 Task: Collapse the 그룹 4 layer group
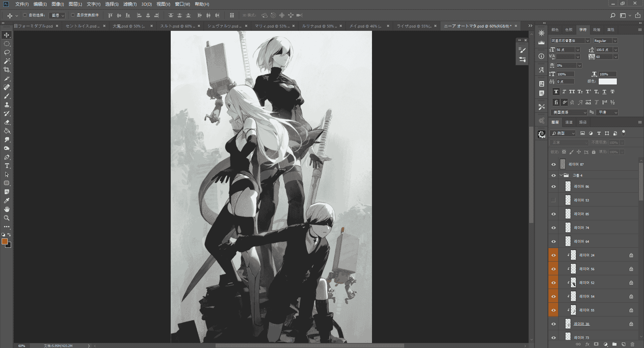561,175
